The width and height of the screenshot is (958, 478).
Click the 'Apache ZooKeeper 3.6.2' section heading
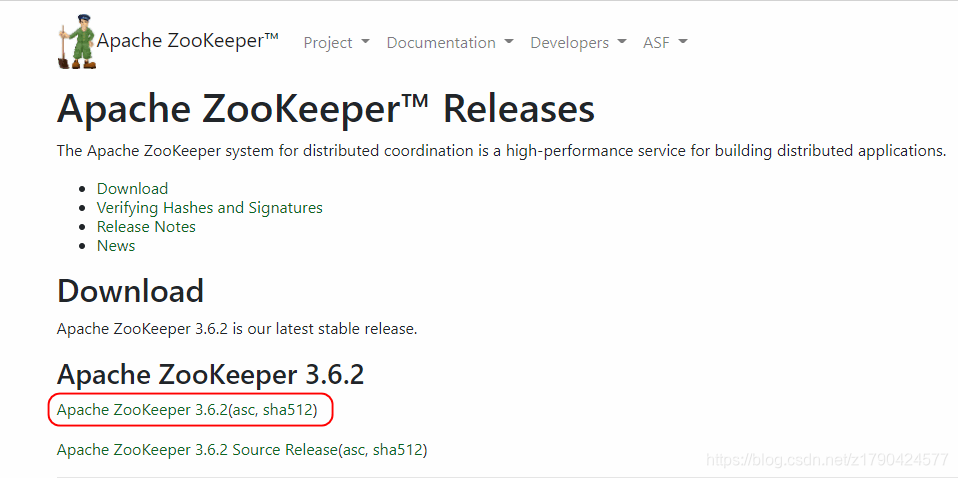[211, 374]
